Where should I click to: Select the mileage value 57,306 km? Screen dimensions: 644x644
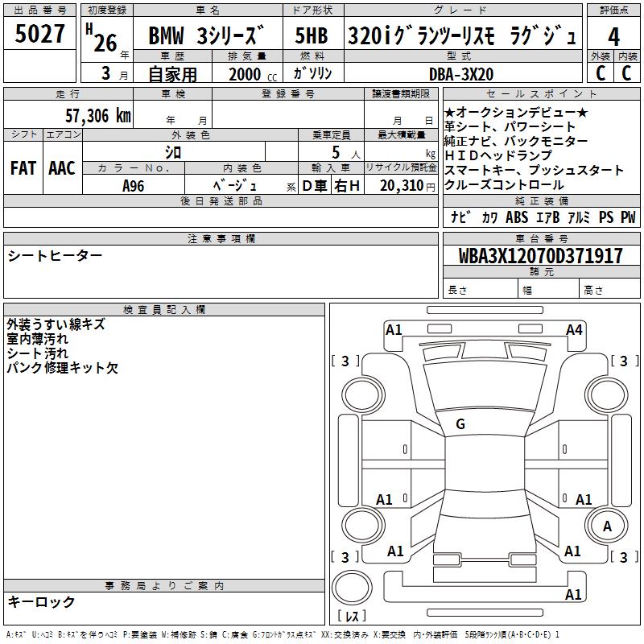click(98, 116)
